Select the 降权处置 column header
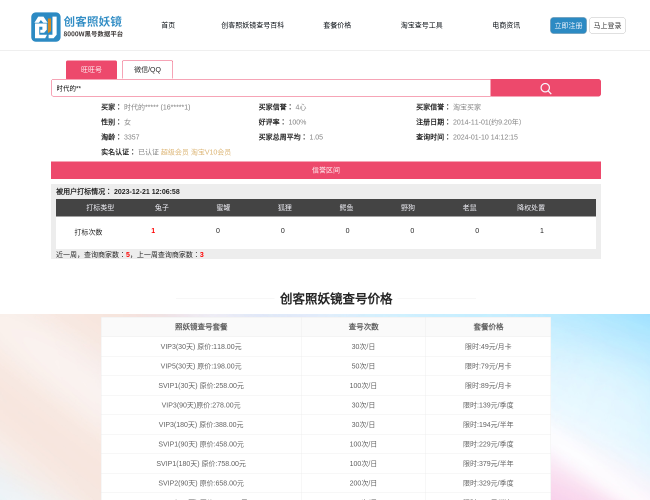 click(531, 207)
